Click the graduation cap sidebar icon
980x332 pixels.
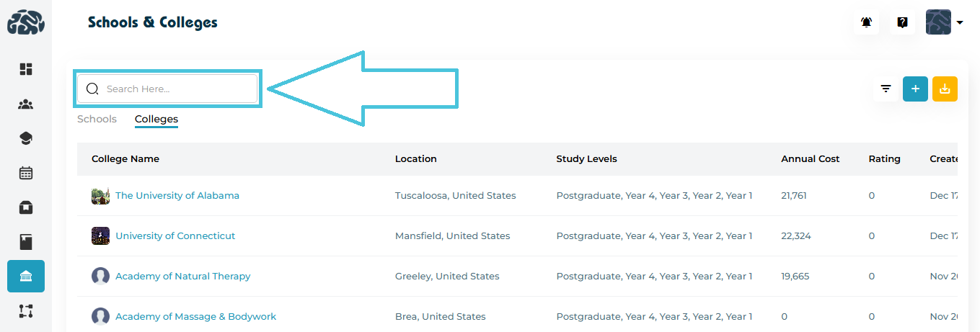pos(26,138)
